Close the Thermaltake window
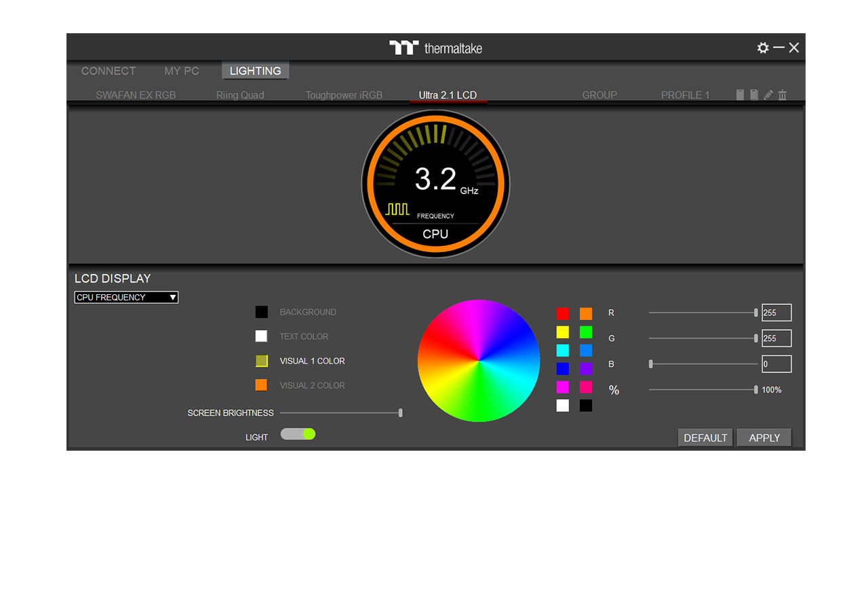868x610 pixels. [x=794, y=47]
